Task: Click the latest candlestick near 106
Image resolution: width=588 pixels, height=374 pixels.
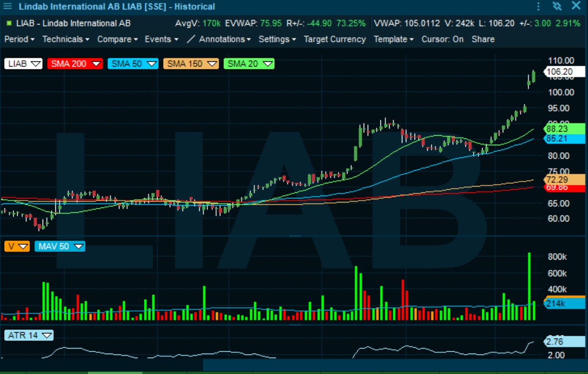Action: [x=534, y=76]
